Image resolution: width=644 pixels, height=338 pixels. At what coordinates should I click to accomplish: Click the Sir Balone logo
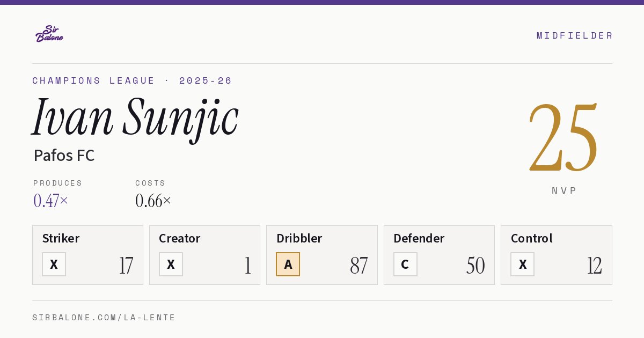(x=49, y=34)
